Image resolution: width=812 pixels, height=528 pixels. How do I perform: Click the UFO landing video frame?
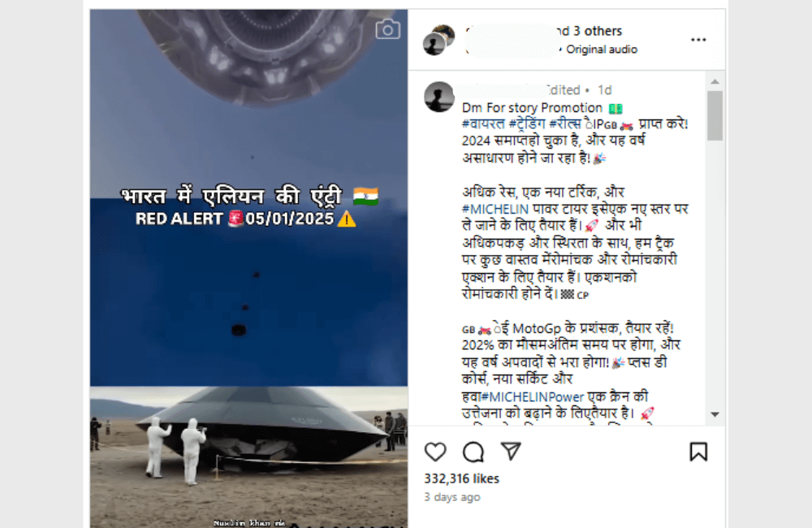tap(248, 457)
